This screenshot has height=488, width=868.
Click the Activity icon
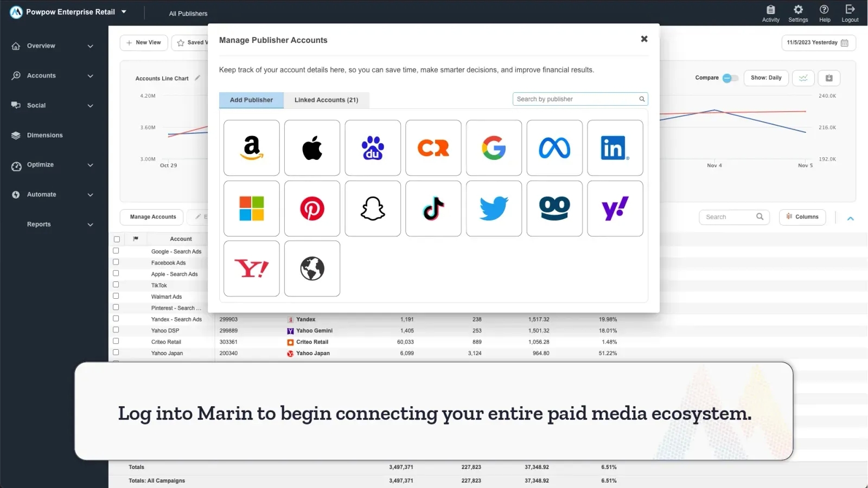click(771, 13)
